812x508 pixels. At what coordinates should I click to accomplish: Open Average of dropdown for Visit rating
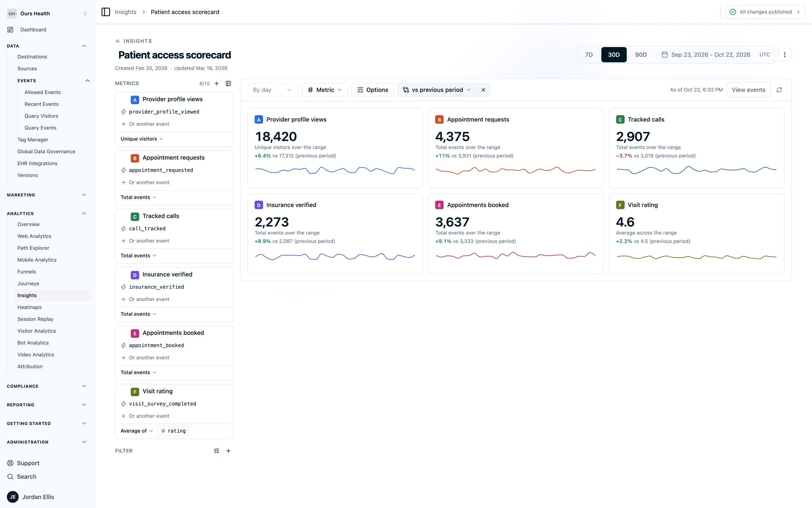click(137, 431)
